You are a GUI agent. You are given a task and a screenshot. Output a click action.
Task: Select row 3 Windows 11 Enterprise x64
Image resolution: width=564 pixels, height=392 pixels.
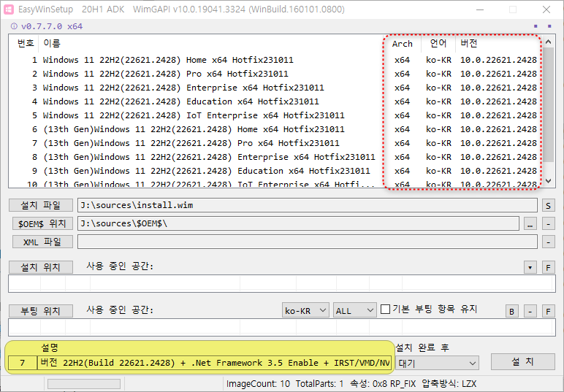pos(275,88)
